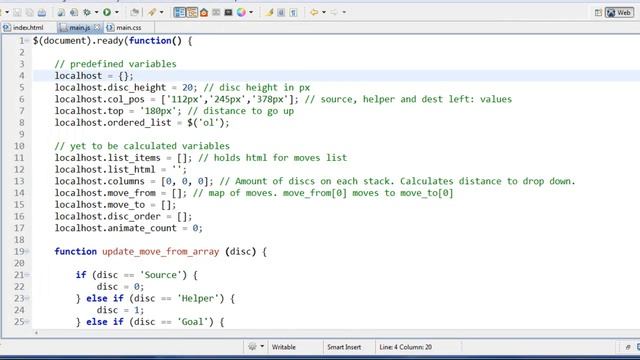
Task: Click the faded icon left of the pin icon
Action: click(x=134, y=13)
